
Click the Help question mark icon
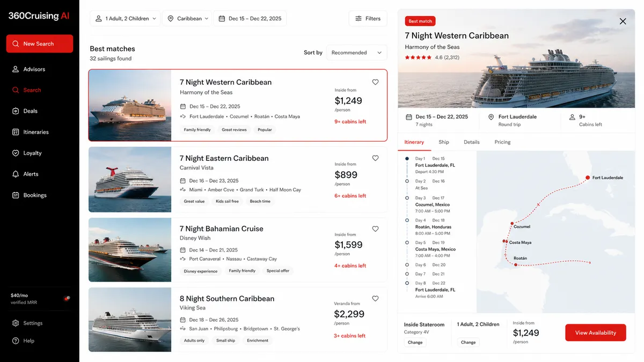16,341
